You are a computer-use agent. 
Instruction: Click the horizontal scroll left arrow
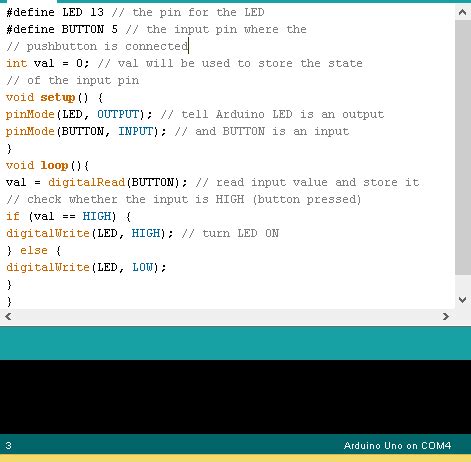point(8,316)
